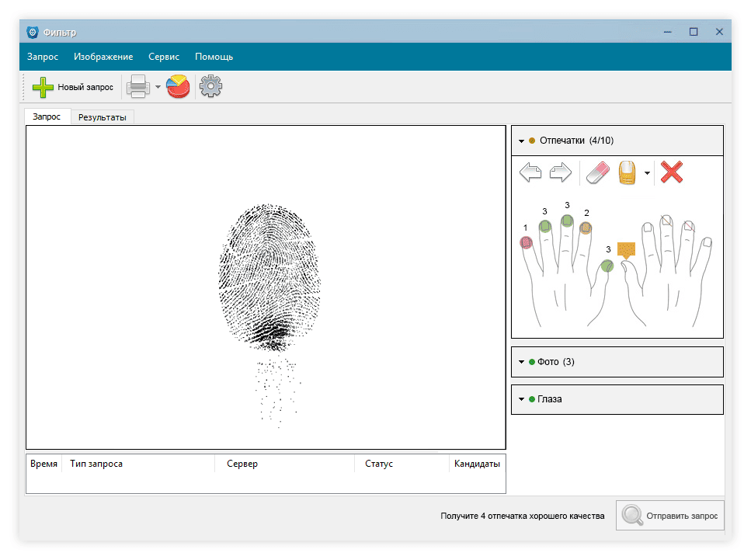
Task: Open settings via the gear icon
Action: tap(210, 87)
